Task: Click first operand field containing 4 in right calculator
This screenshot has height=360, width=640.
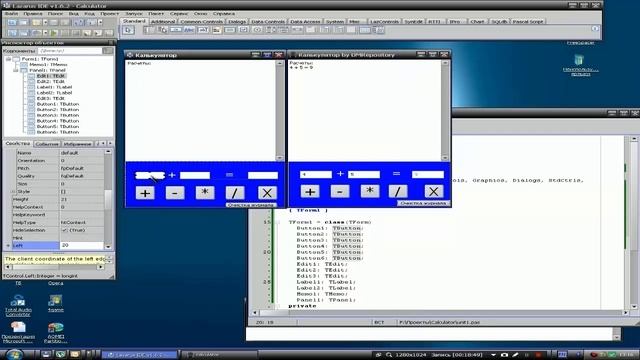Action: [316, 174]
